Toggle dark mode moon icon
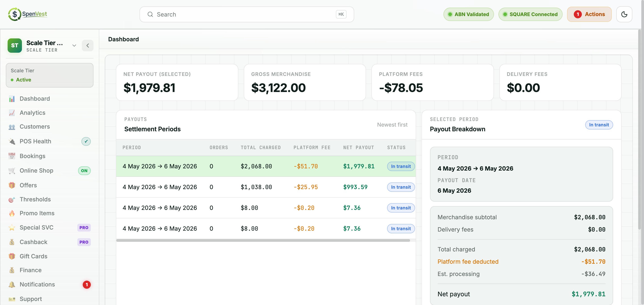This screenshot has width=644, height=305. [624, 15]
